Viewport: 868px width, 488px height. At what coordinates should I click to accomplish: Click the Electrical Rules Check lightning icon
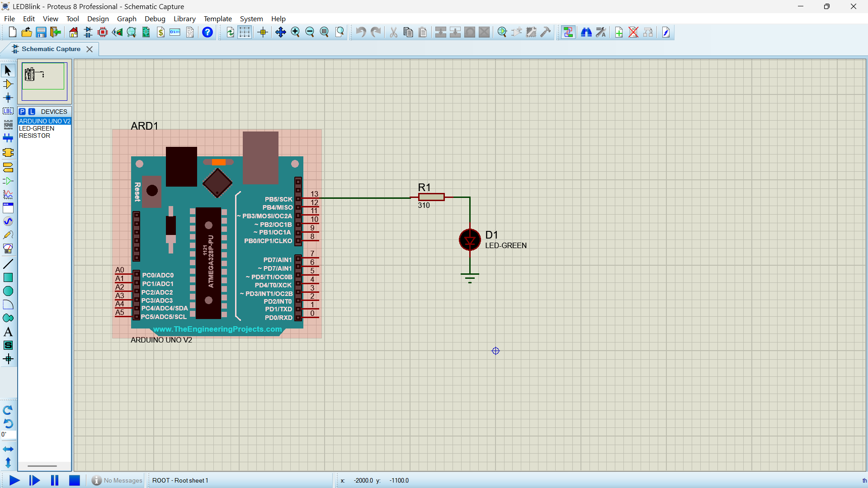pos(666,32)
